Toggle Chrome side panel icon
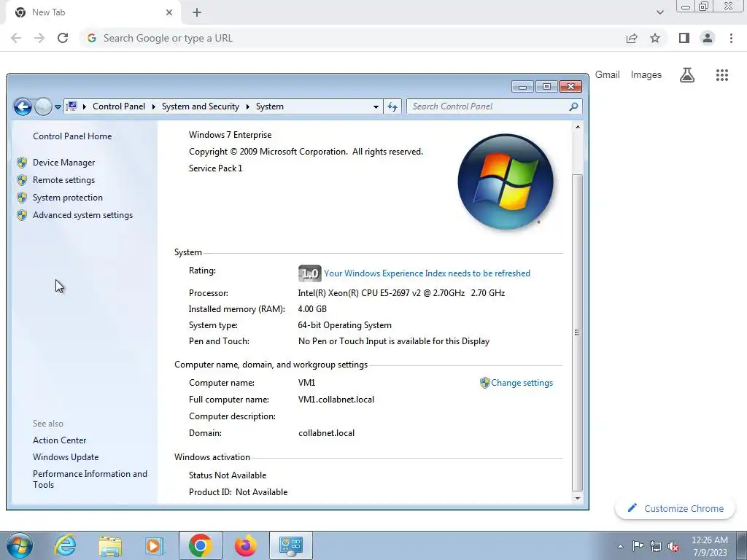Screen dimensions: 747x560 tap(684, 38)
